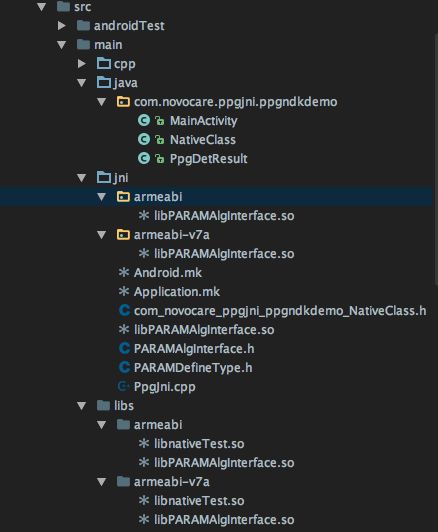The width and height of the screenshot is (438, 532).
Task: Click the PARAMDefineType.h header icon
Action: (x=124, y=367)
